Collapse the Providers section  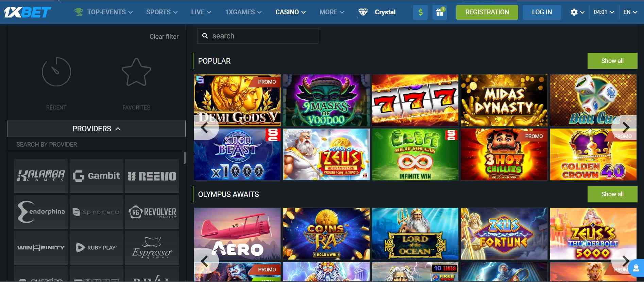(x=96, y=129)
